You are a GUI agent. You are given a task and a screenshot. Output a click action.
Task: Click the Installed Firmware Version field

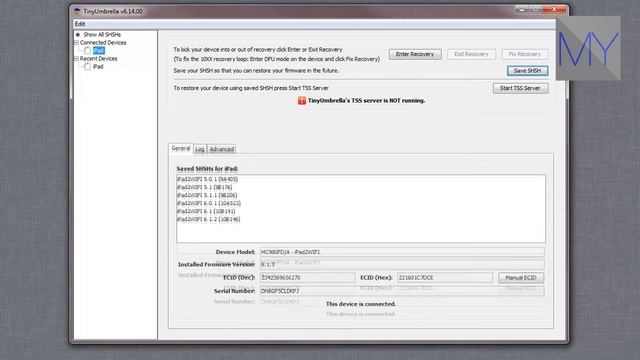tap(402, 264)
